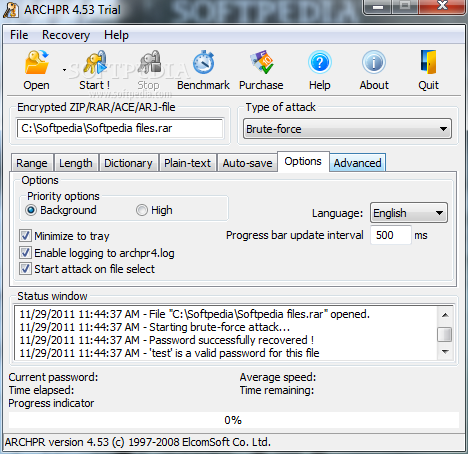Click status window scroll down arrow
Image resolution: width=468 pixels, height=454 pixels.
445,351
